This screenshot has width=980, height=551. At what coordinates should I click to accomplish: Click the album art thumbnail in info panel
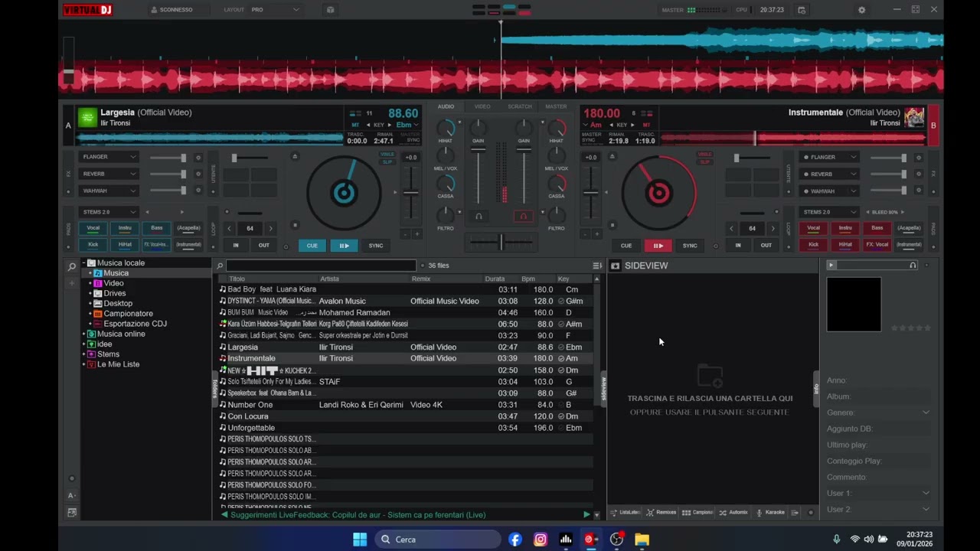point(854,305)
